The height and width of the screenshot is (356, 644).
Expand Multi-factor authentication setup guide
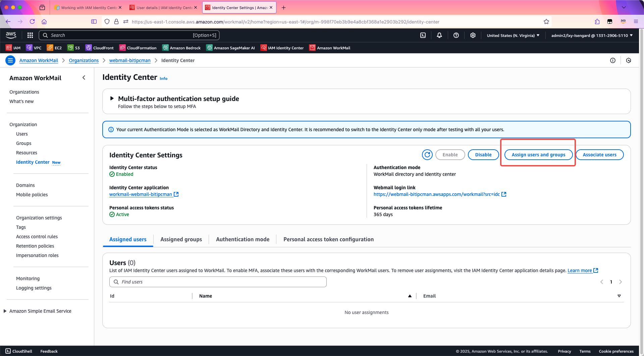[x=112, y=98]
